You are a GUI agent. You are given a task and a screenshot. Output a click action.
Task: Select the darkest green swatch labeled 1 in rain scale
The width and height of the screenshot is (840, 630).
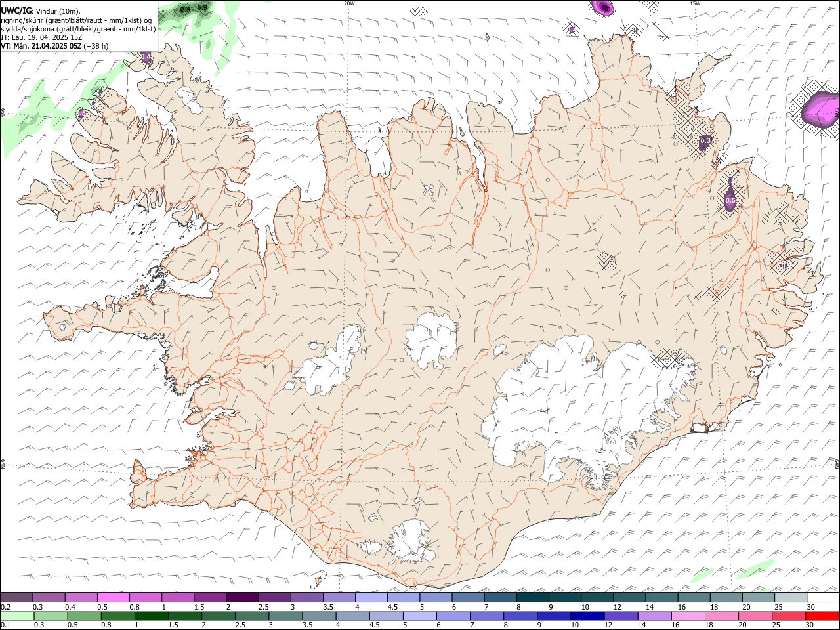[x=152, y=616]
